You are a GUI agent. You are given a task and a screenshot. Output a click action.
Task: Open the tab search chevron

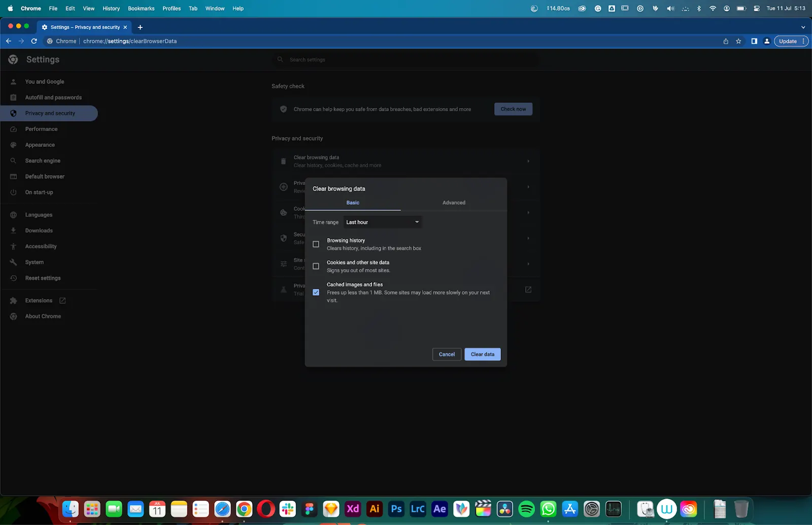[803, 27]
